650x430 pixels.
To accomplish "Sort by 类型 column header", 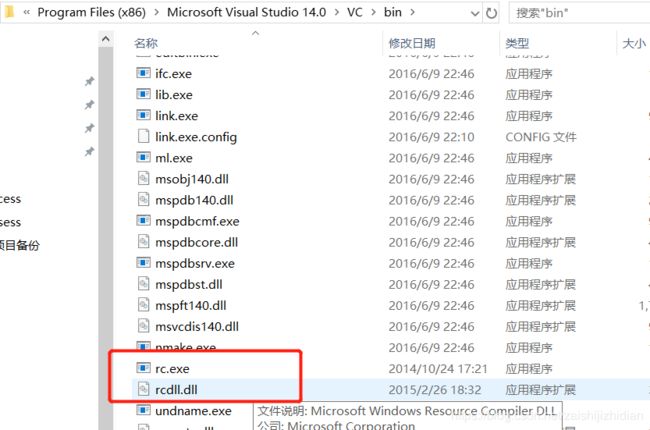I will pyautogui.click(x=517, y=43).
